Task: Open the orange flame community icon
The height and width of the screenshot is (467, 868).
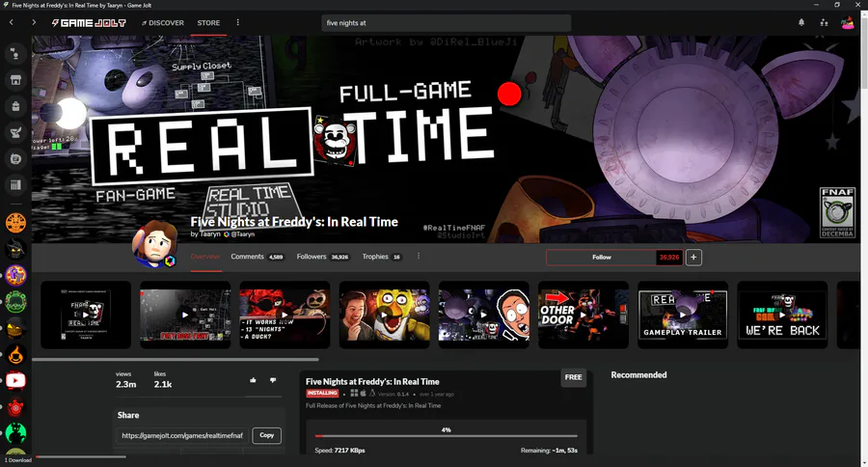Action: click(x=15, y=354)
